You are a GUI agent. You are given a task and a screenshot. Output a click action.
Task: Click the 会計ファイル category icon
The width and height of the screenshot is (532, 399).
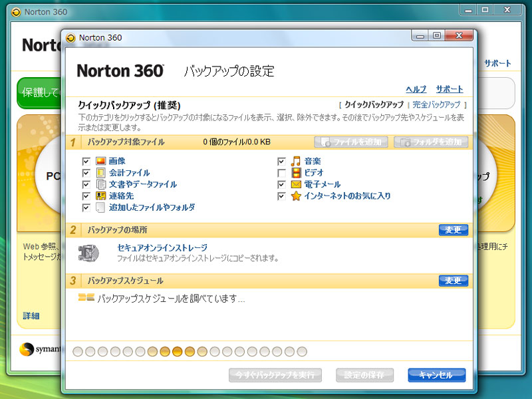pos(101,173)
